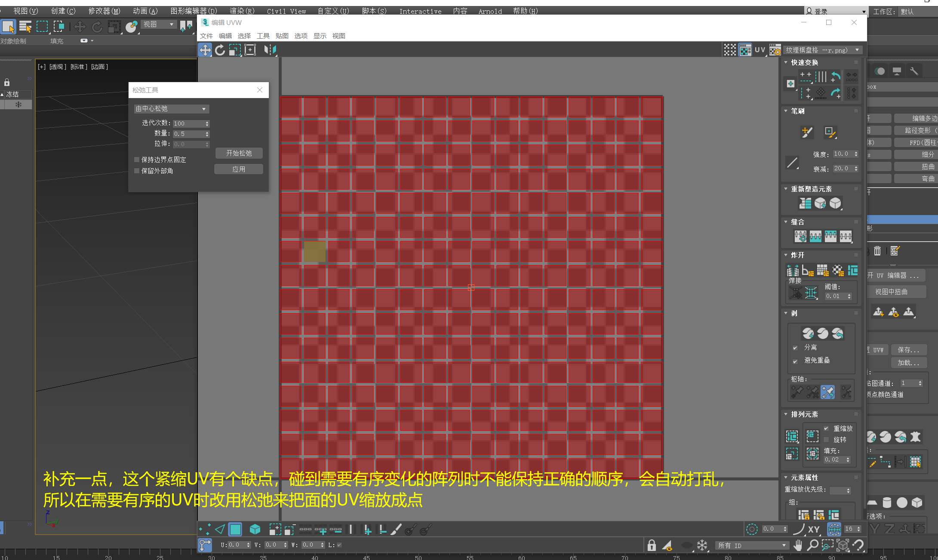Click the pan hand tool icon

[798, 545]
